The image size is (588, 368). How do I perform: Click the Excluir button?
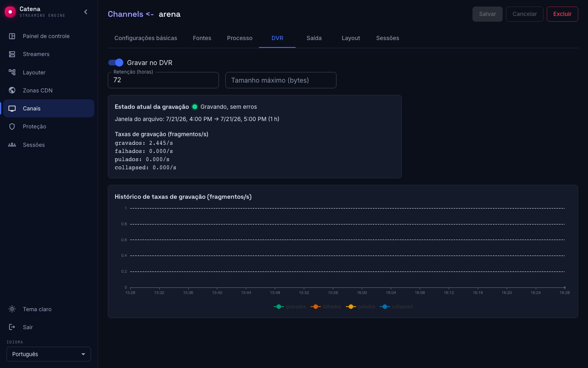(562, 14)
